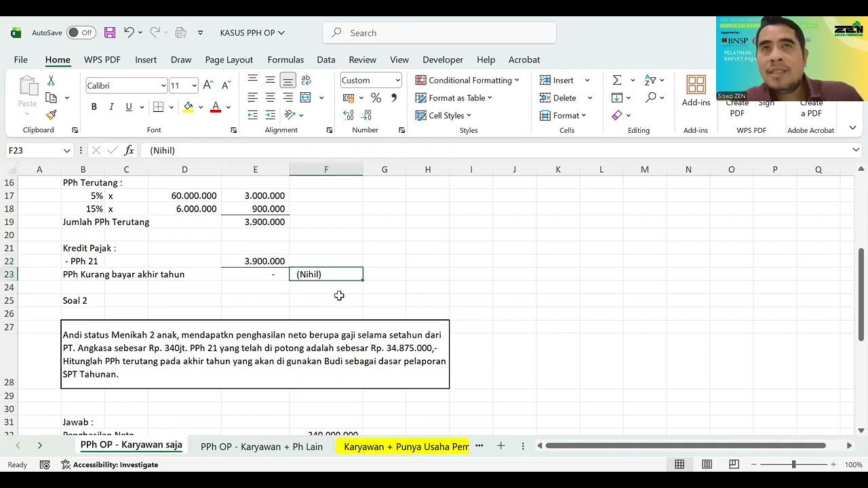The width and height of the screenshot is (868, 488).
Task: Open the Custom number format dropdown
Action: pyautogui.click(x=397, y=80)
